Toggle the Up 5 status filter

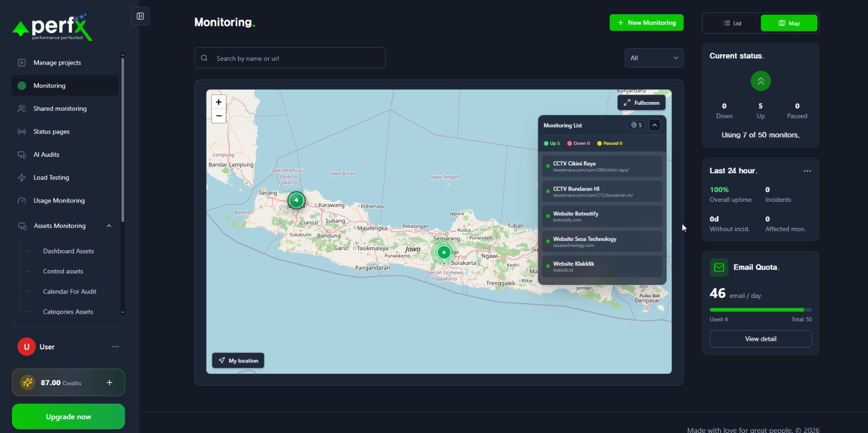coord(552,143)
